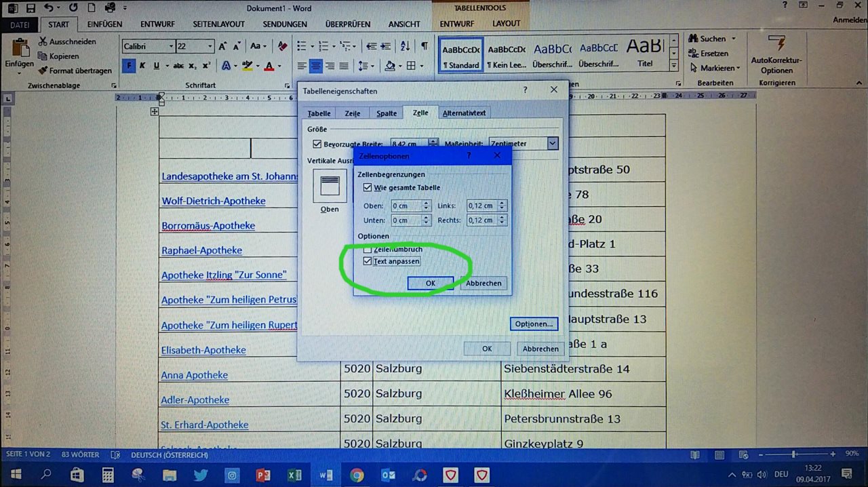Apply superscript formatting x²
This screenshot has height=487, width=868.
click(x=206, y=66)
